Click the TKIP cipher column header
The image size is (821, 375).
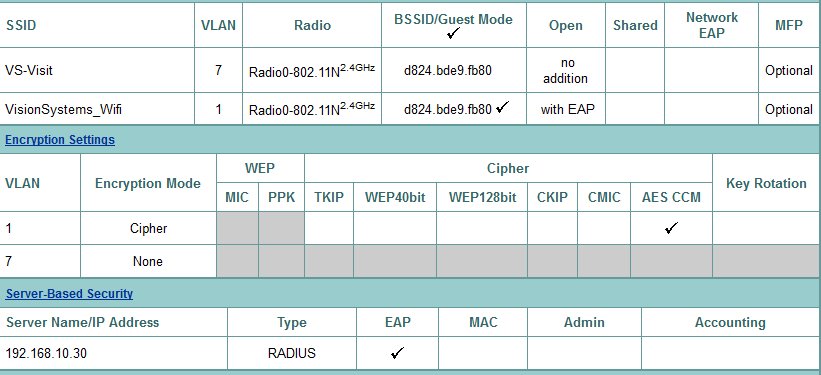click(329, 197)
